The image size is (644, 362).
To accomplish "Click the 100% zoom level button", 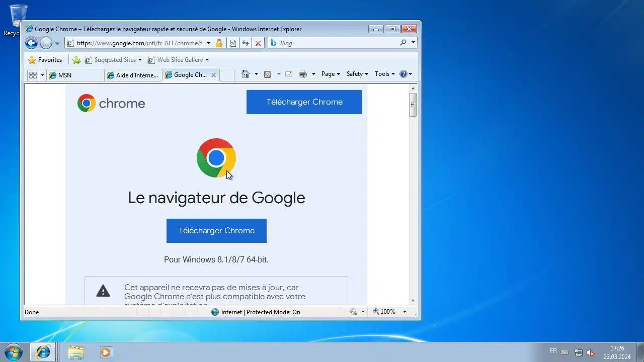I will click(x=384, y=312).
